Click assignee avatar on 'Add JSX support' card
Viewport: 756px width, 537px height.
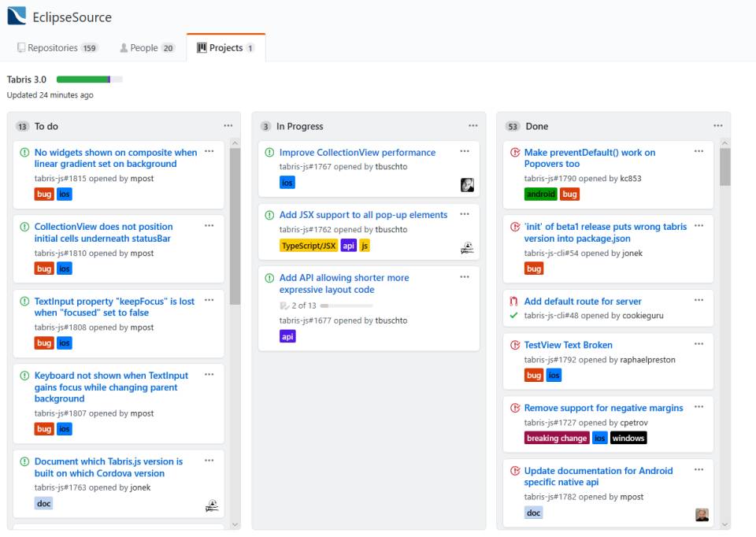point(467,248)
